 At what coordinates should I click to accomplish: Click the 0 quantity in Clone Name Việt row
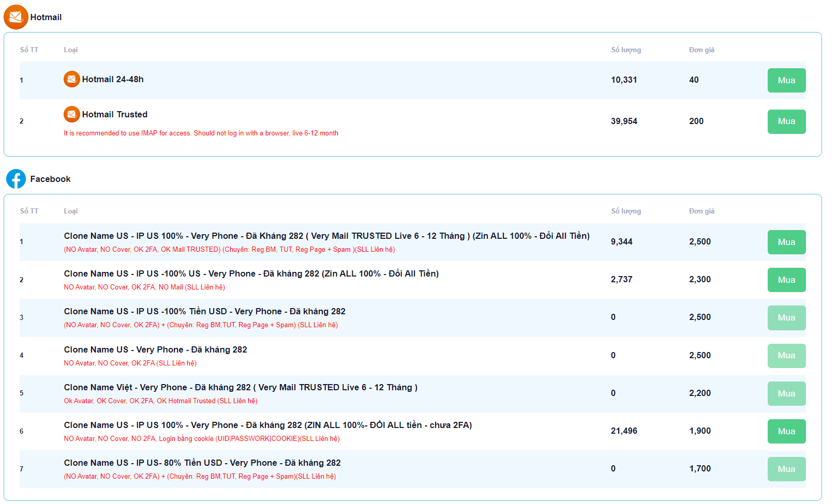point(614,393)
